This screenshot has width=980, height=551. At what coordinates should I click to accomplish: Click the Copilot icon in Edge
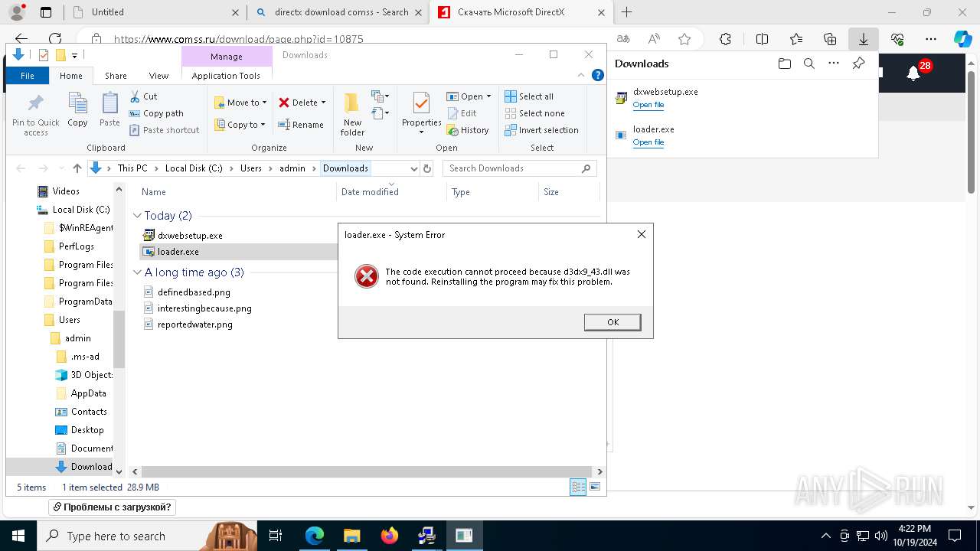pyautogui.click(x=962, y=39)
